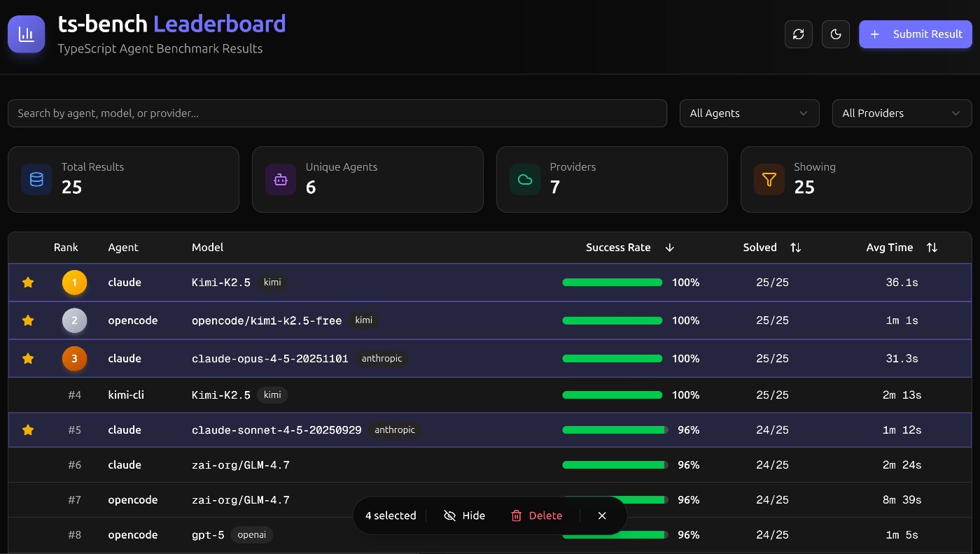Click the kimi tag on kimi-cli row
The image size is (980, 554).
coord(272,395)
